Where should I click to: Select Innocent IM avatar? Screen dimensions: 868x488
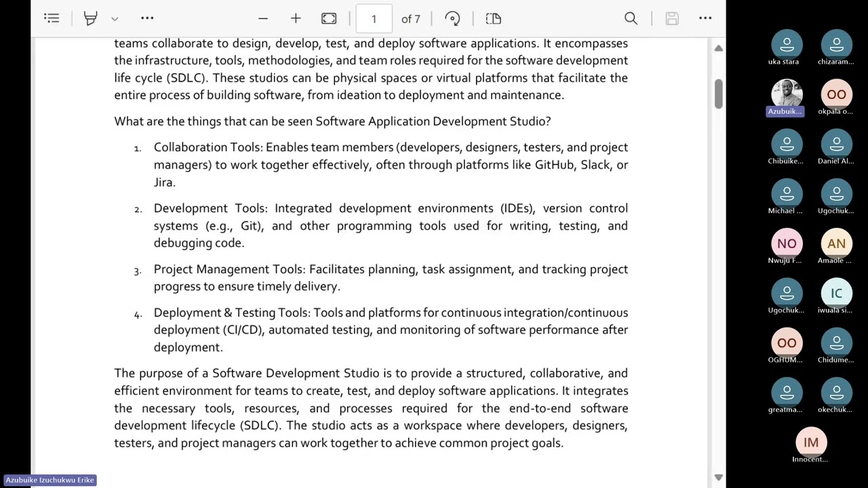pyautogui.click(x=811, y=442)
